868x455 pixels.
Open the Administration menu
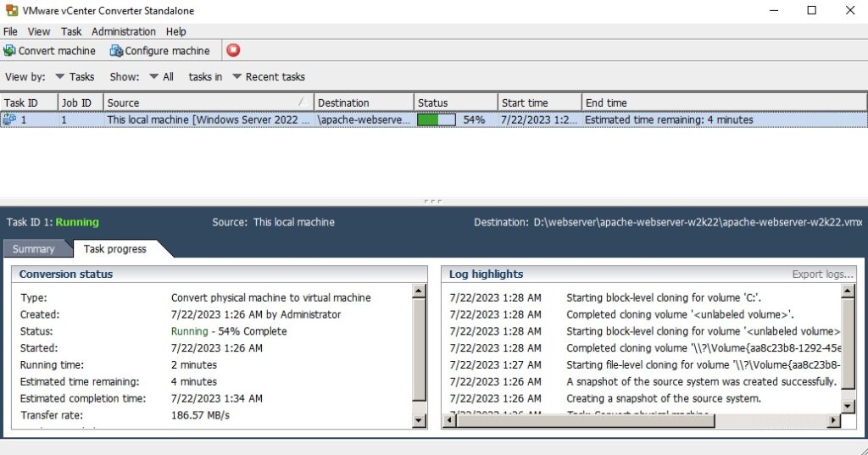[124, 31]
